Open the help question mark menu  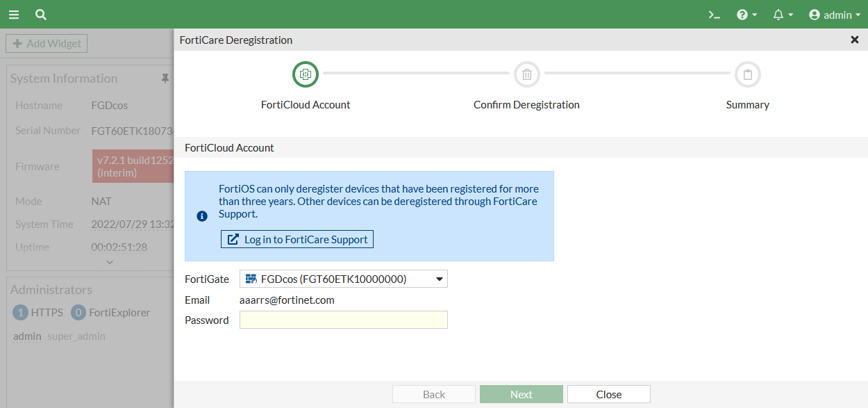tap(746, 15)
